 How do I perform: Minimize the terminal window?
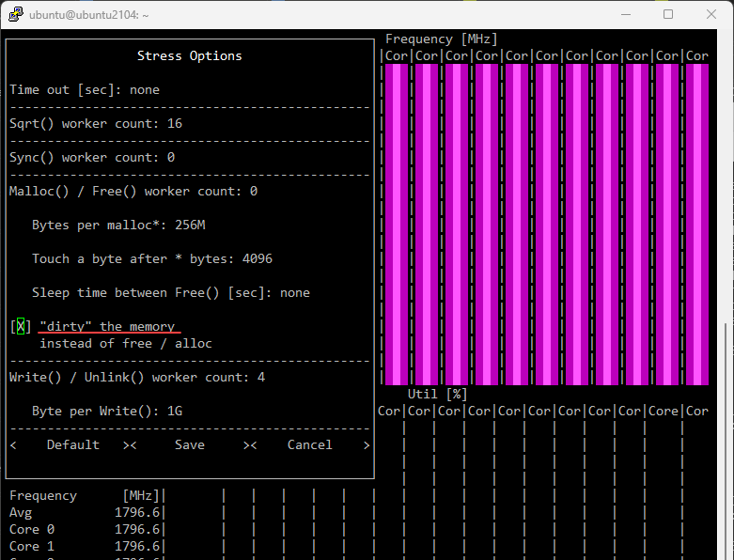pos(625,15)
